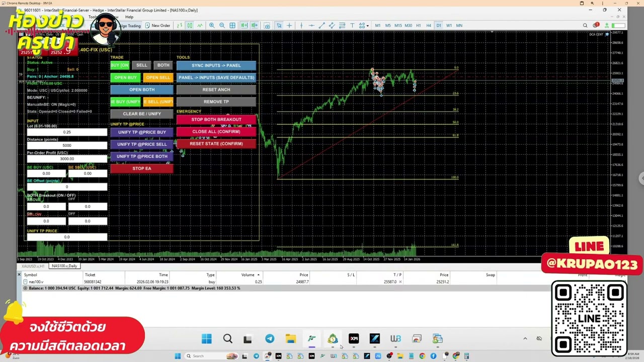Zoom out of the chart
644x362 pixels.
[222, 26]
